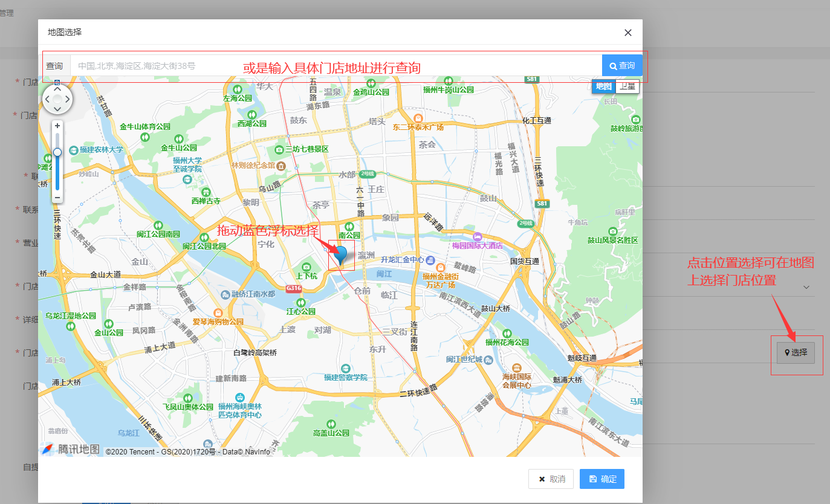Click the 梅园国际大酒店 hotel icon

[x=478, y=236]
